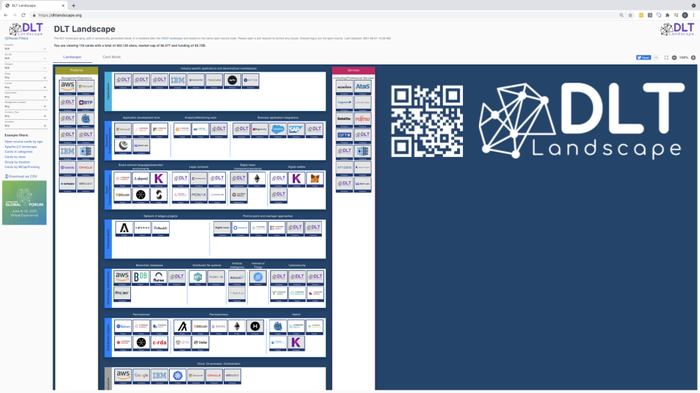This screenshot has width=700, height=393.
Task: Click the Services category header
Action: [353, 70]
